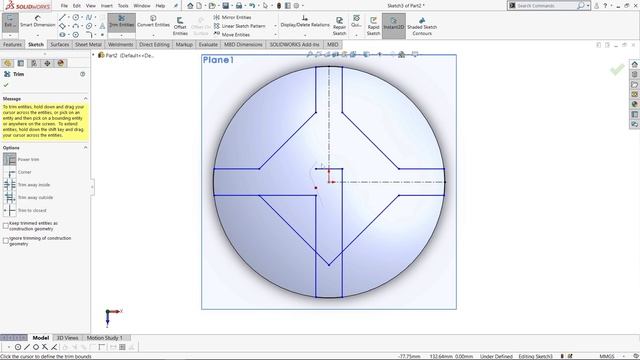Image resolution: width=640 pixels, height=360 pixels.
Task: Expand the Part2 tree node
Action: [x=93, y=55]
